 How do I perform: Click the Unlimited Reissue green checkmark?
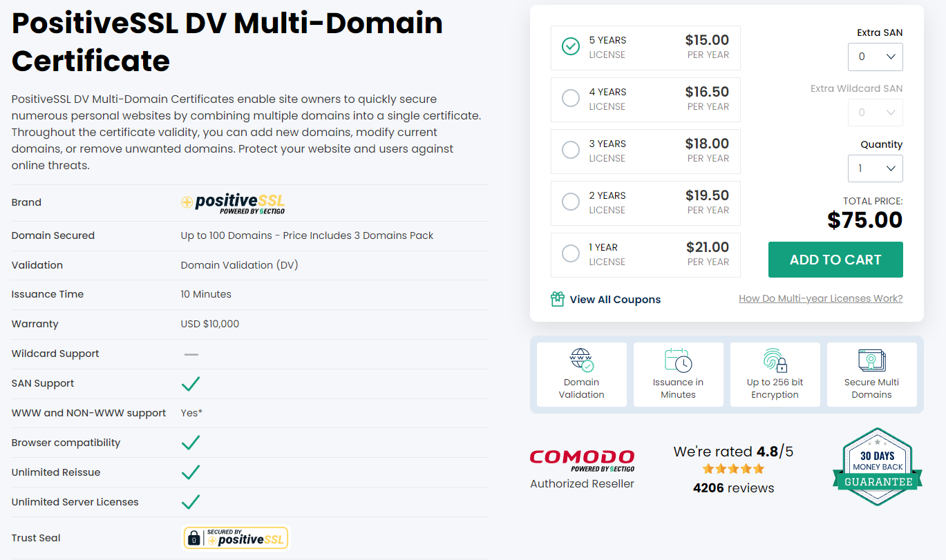tap(191, 472)
